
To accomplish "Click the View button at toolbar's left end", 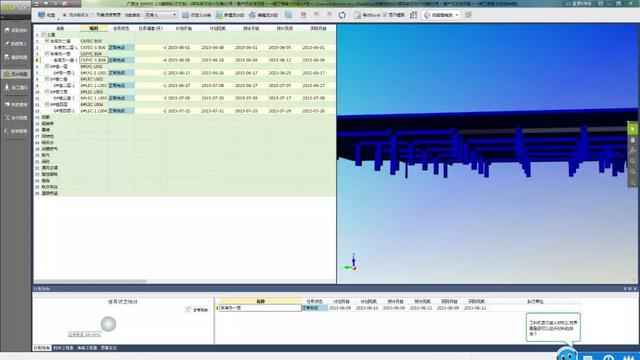I will (47, 15).
